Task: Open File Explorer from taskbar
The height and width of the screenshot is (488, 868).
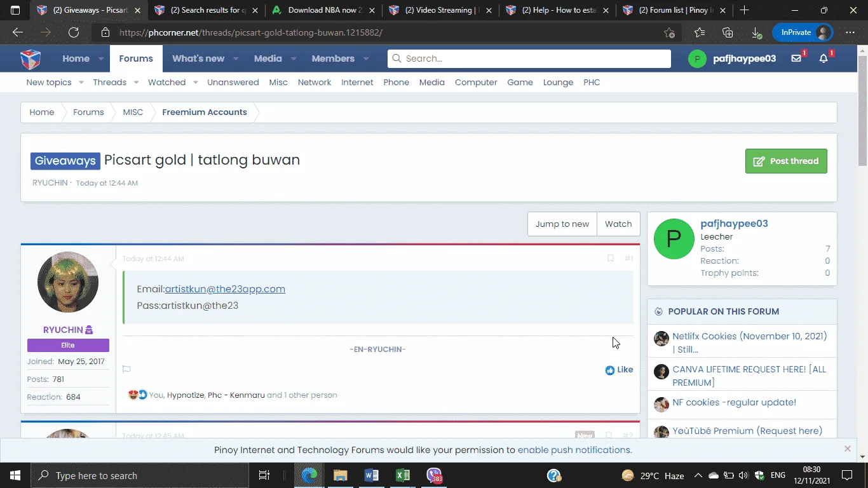Action: coord(341,475)
